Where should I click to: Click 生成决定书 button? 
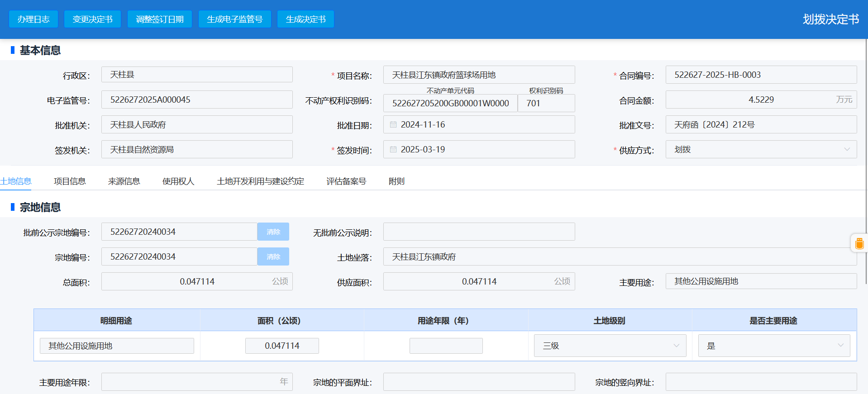(305, 19)
